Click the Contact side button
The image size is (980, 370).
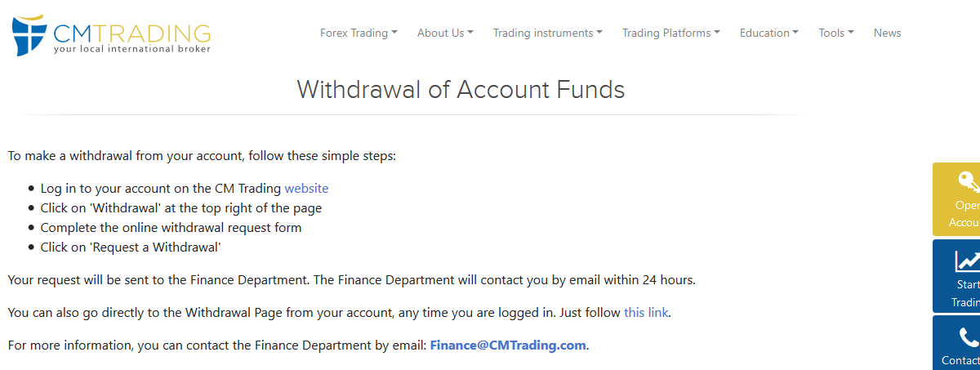coord(956,343)
